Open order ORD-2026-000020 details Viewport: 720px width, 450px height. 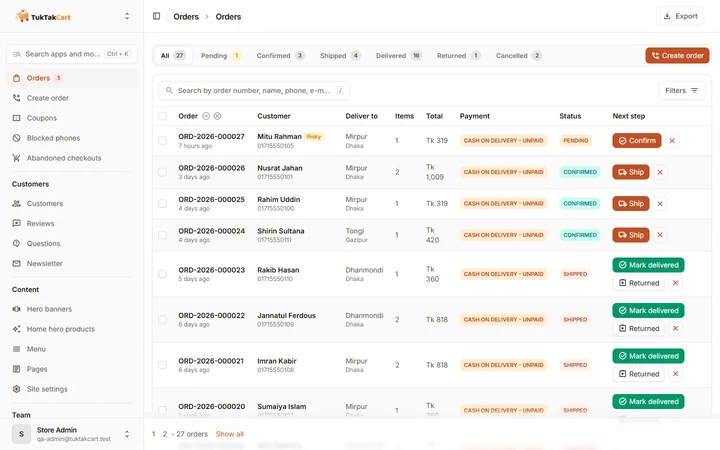pos(212,406)
